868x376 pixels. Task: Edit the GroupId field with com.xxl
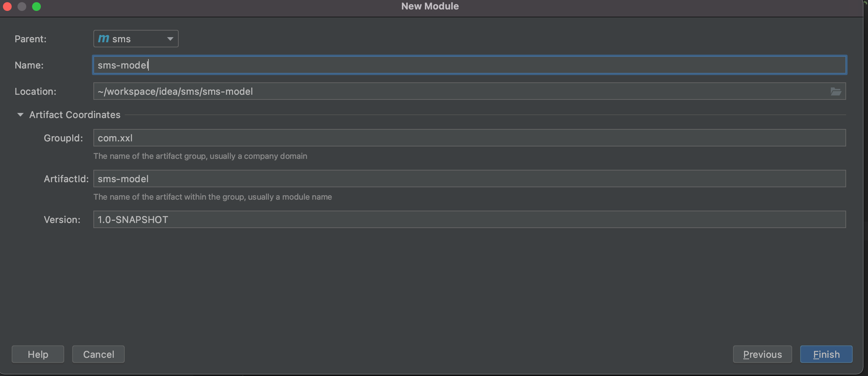point(469,138)
